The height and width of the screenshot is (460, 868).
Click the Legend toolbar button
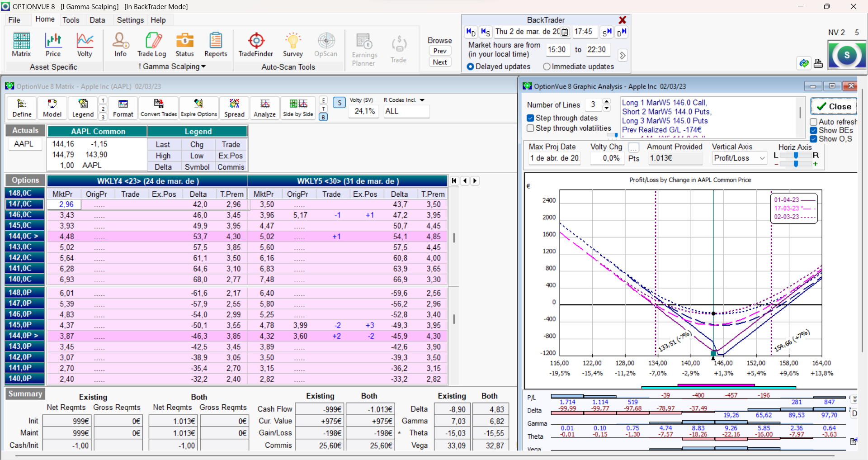[x=83, y=108]
